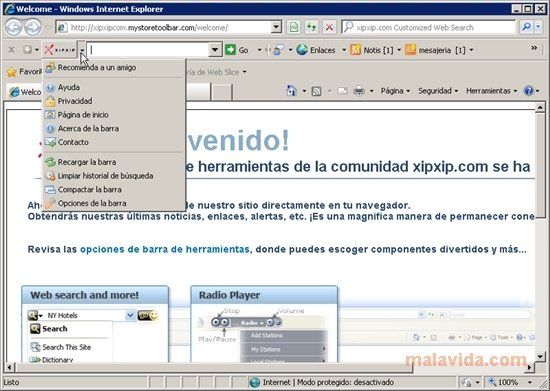Open a new blank tab

click(222, 92)
